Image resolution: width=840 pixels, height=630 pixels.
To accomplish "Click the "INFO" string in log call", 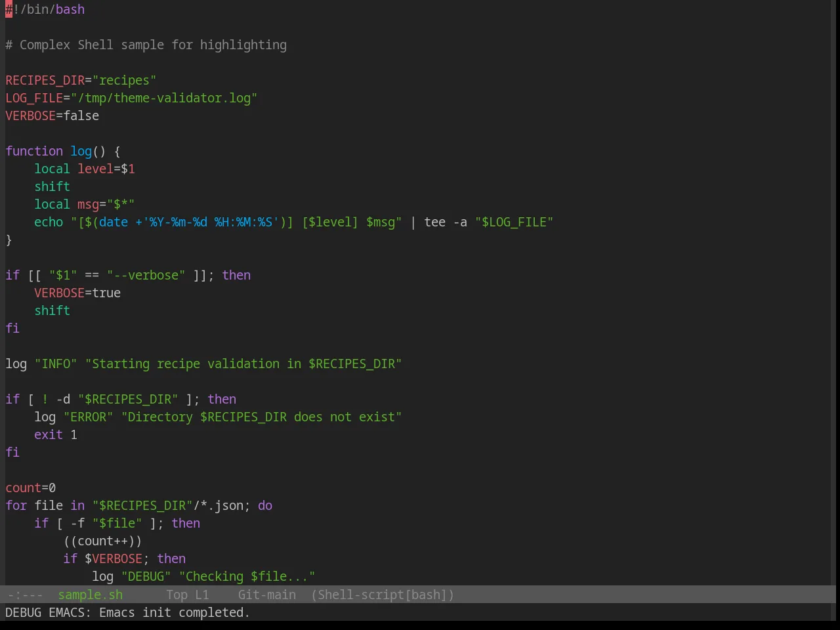I will [x=56, y=364].
